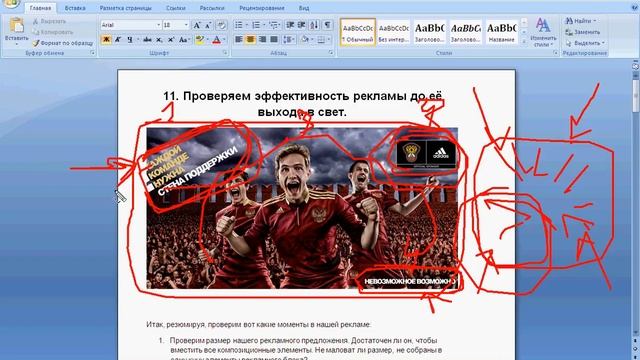Switch to the Главная ribbon tab
The height and width of the screenshot is (360, 640).
40,8
